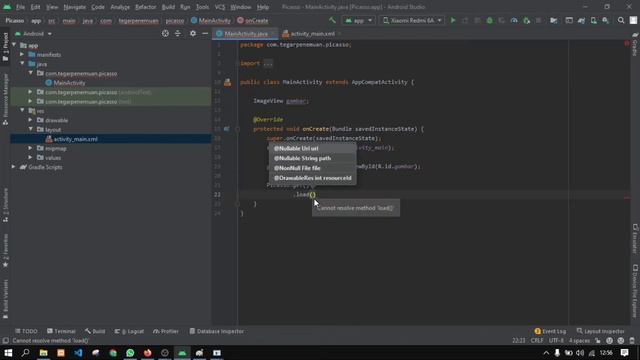Open the VCS menu

(x=220, y=7)
